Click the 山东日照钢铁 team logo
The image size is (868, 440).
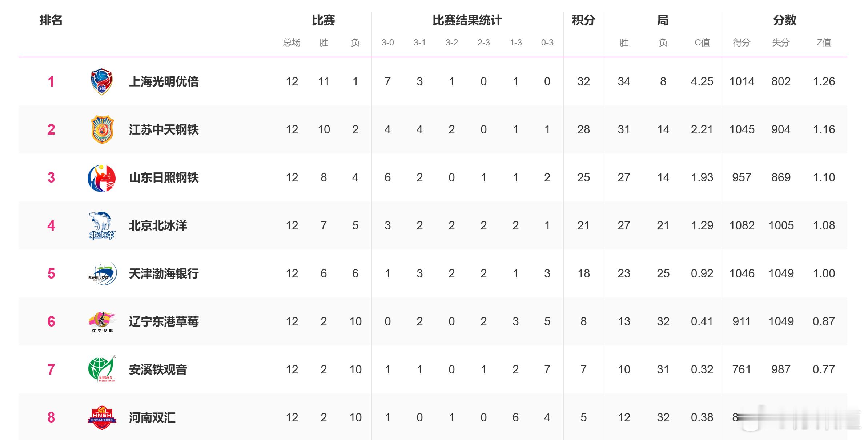coord(102,178)
